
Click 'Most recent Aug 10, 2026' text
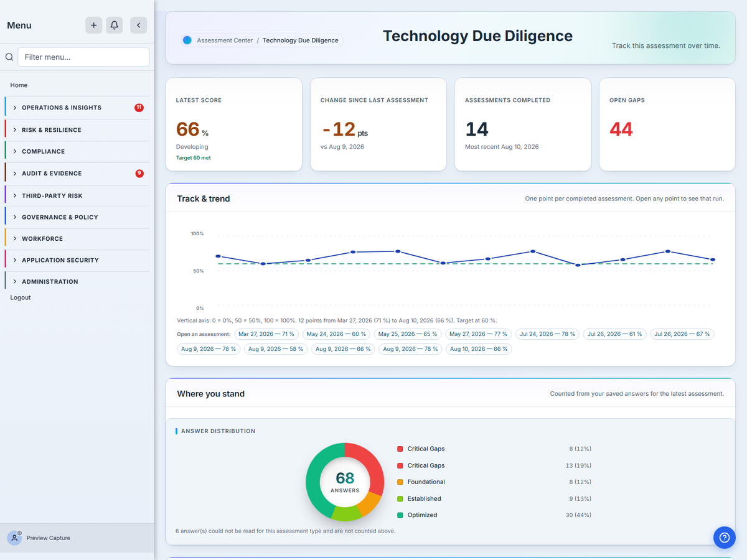point(502,147)
